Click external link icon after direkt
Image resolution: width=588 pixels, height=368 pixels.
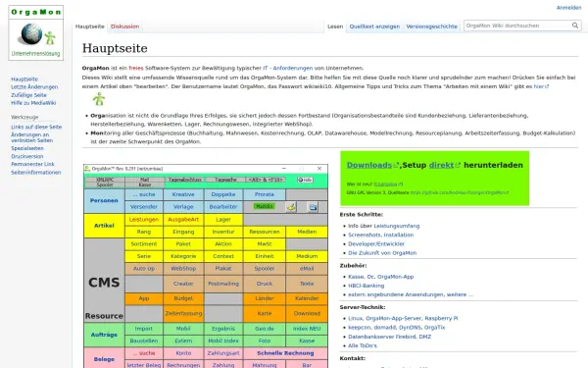pyautogui.click(x=458, y=165)
